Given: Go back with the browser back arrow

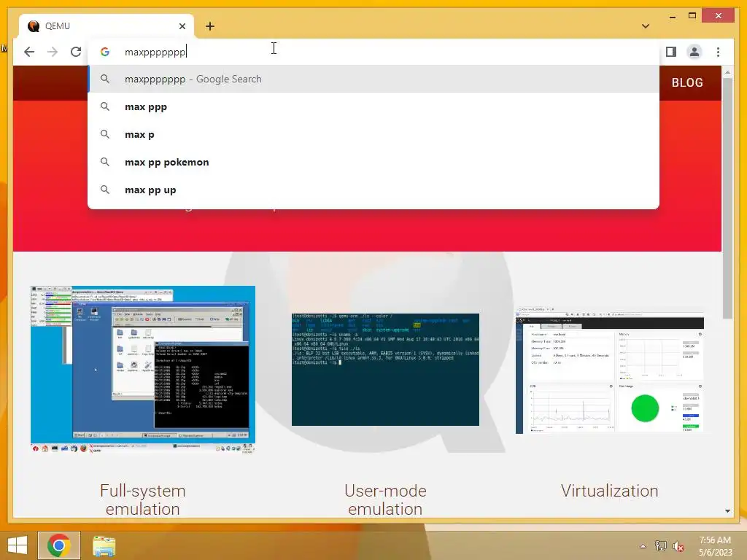Looking at the screenshot, I should (29, 52).
